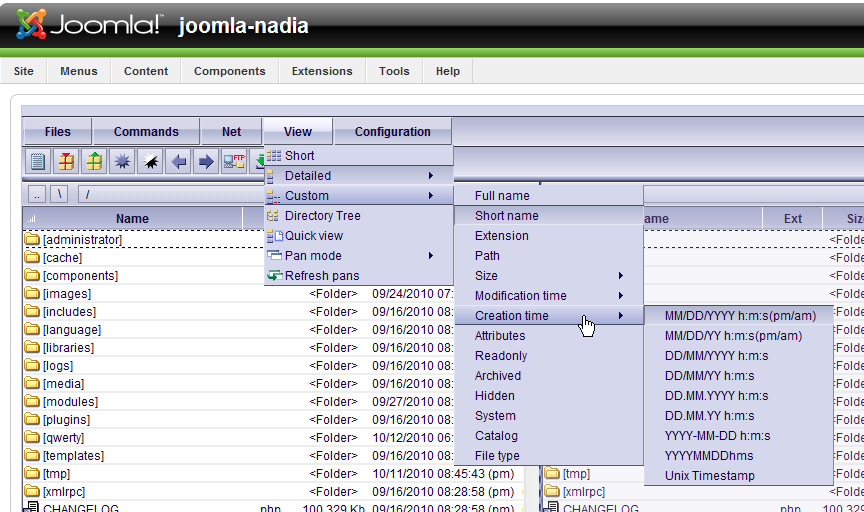Open Joomla Components menu
This screenshot has width=864, height=512.
click(x=230, y=71)
